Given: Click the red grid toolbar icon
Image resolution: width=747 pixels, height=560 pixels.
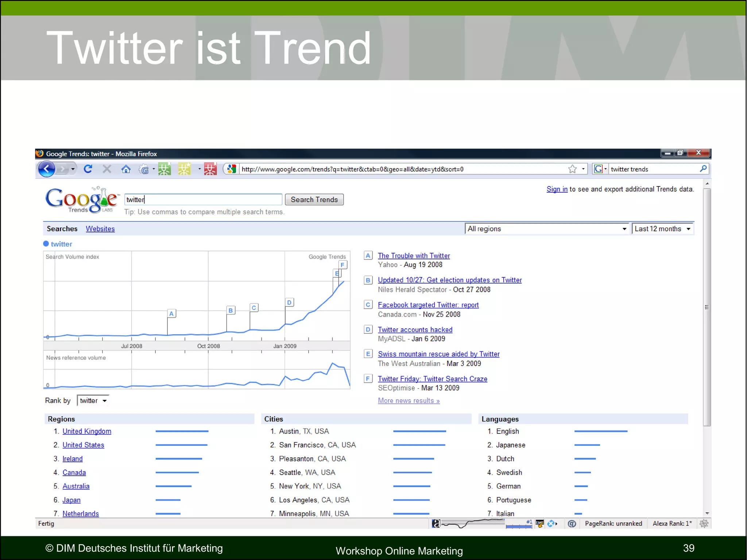Looking at the screenshot, I should point(210,169).
